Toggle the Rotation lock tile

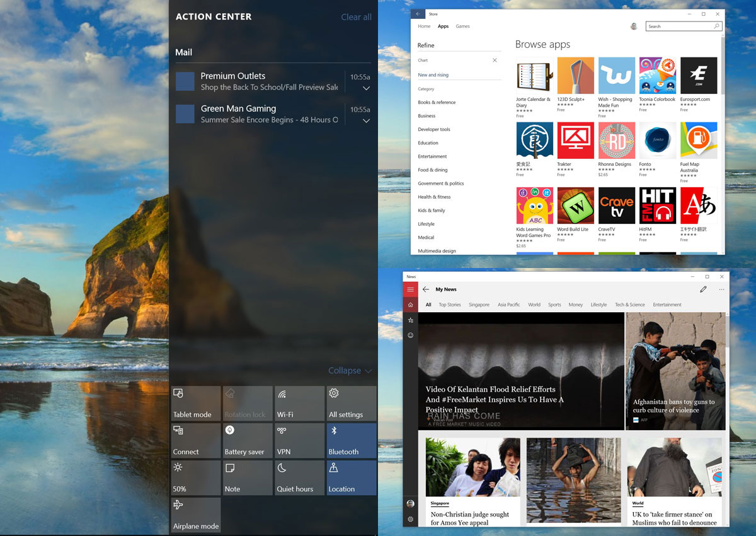[248, 404]
